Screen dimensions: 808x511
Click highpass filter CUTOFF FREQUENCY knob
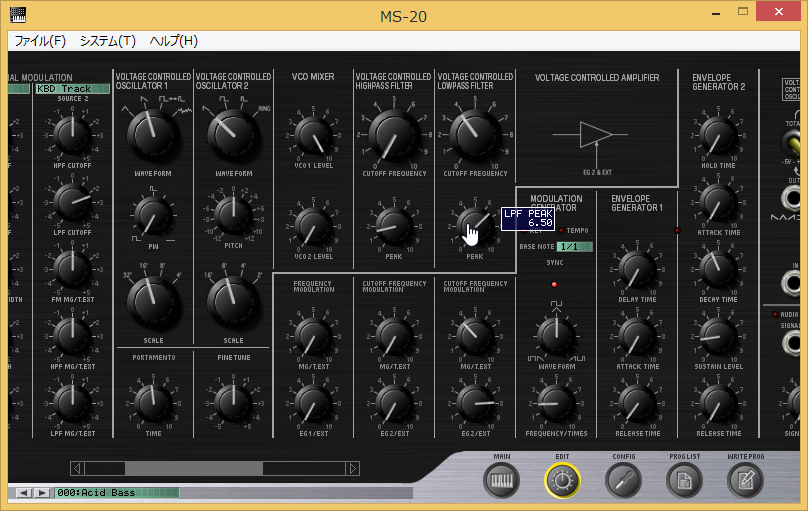pos(394,135)
